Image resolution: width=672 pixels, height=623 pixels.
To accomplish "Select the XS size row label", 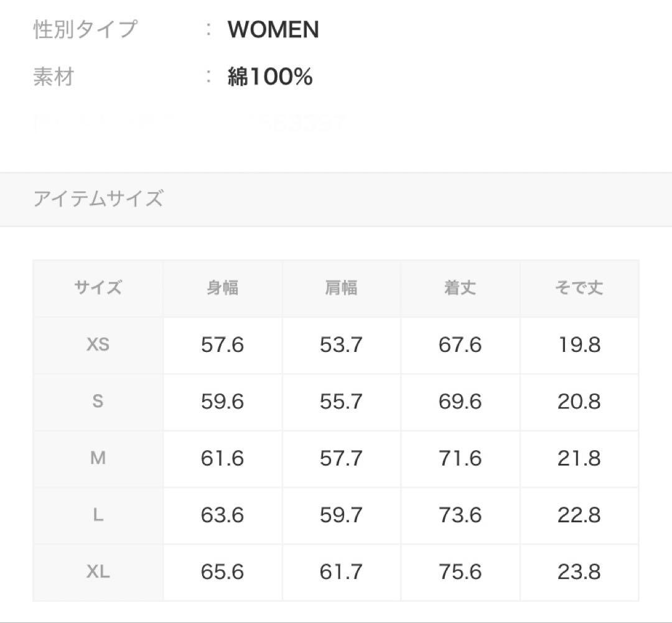I will pos(98,344).
